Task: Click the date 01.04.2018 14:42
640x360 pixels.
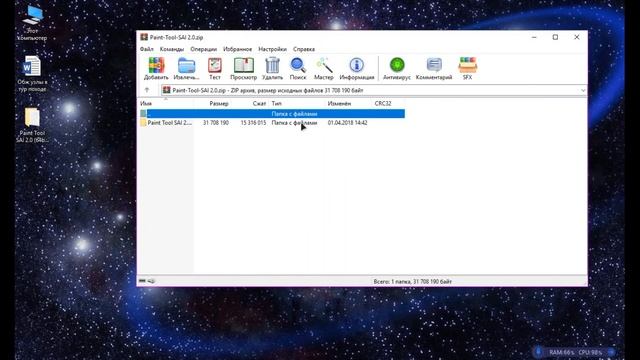Action: 347,122
